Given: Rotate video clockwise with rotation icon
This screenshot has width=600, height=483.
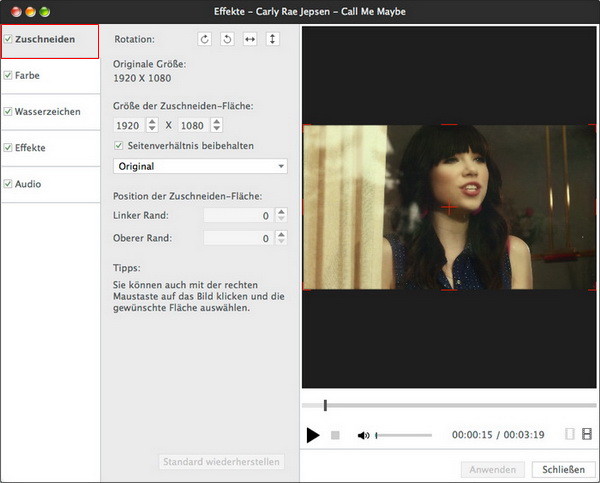Looking at the screenshot, I should click(204, 39).
